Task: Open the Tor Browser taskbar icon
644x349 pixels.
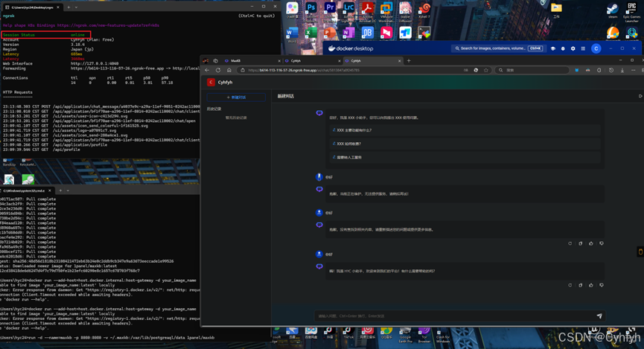Action: (424, 335)
